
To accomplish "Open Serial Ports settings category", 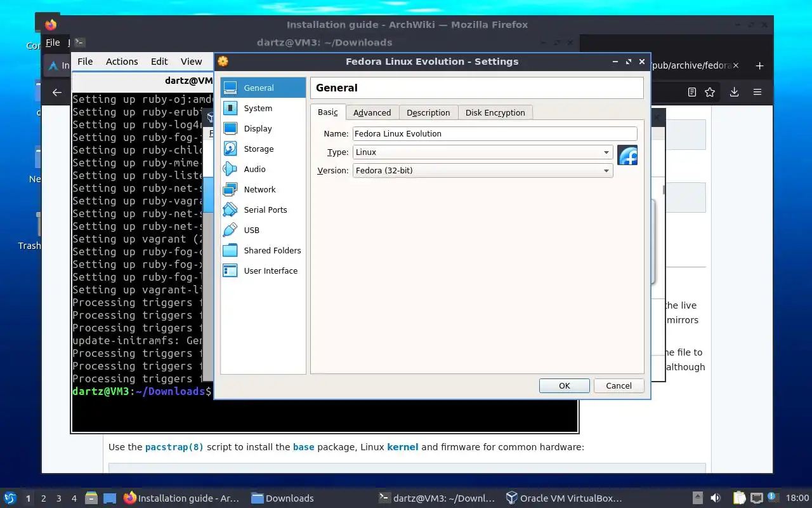I will (263, 210).
